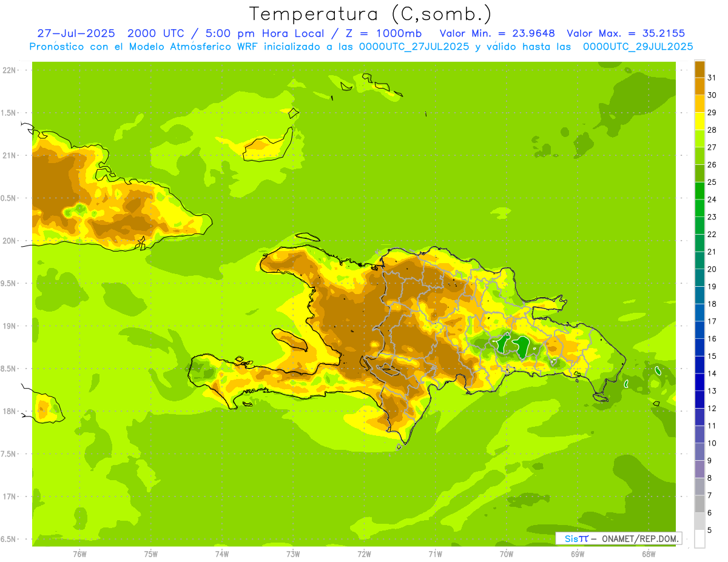Image resolution: width=728 pixels, height=562 pixels.
Task: Click the "27" label on the color scale
Action: click(712, 147)
